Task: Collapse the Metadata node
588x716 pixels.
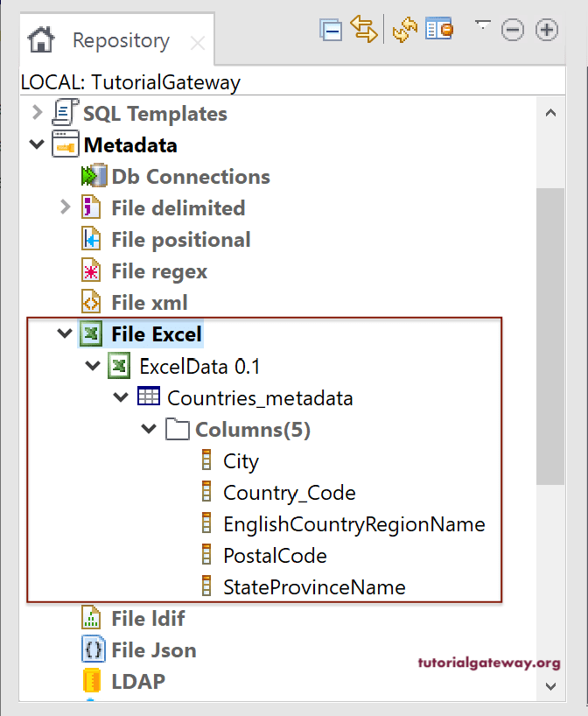Action: pyautogui.click(x=37, y=144)
